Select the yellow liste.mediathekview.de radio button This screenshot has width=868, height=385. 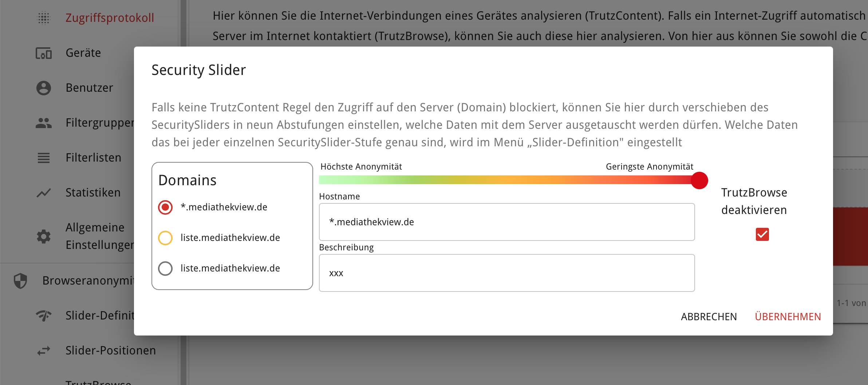click(x=165, y=238)
